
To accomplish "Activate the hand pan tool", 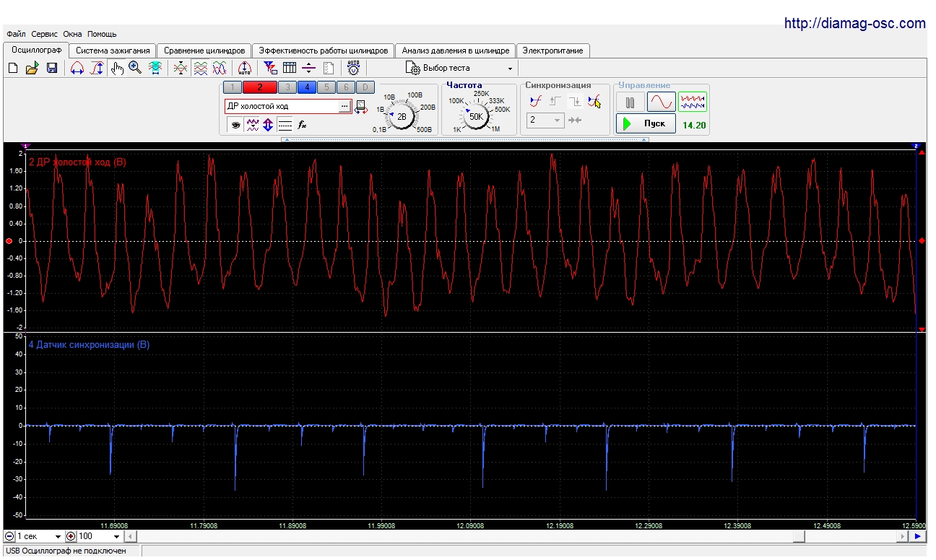I will (117, 68).
